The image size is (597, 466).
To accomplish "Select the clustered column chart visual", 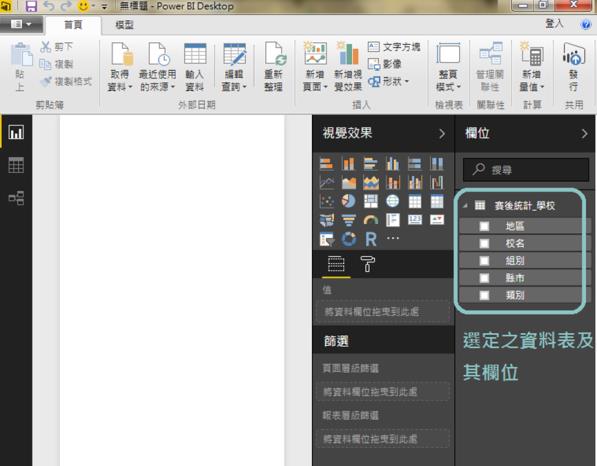I will pyautogui.click(x=393, y=164).
